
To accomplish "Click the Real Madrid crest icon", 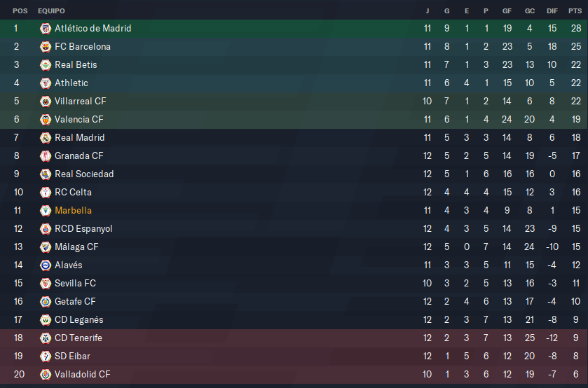I will (x=46, y=138).
